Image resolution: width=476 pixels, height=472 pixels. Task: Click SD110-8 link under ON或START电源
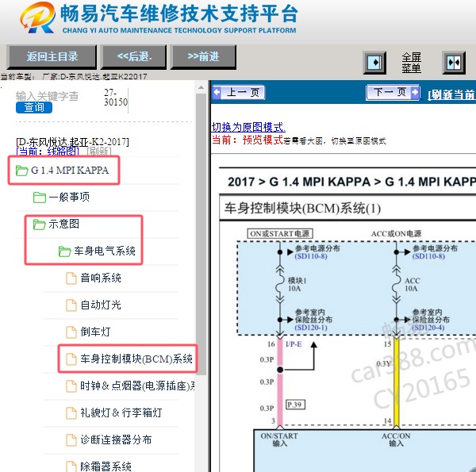[310, 256]
